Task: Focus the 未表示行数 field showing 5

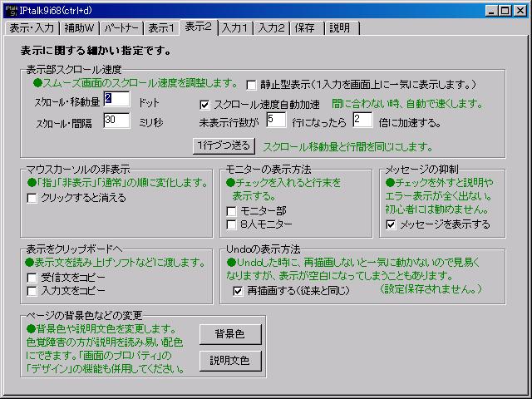Action: pos(276,120)
